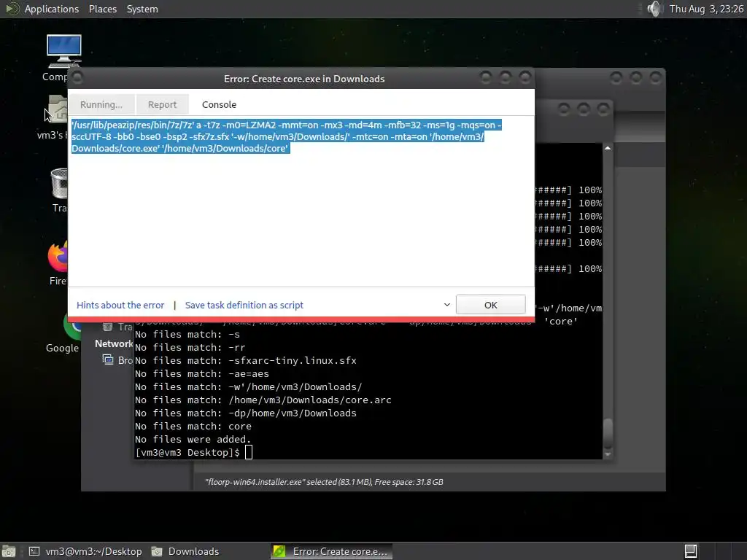Image resolution: width=747 pixels, height=560 pixels.
Task: Click 'No files match: -sfxarc-tiny.linux.sfx' line
Action: (x=245, y=360)
